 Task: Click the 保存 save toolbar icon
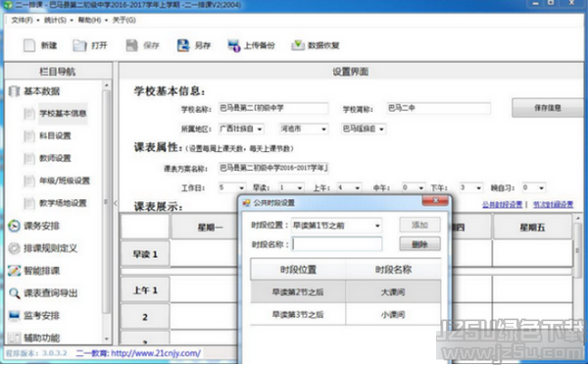[x=131, y=45]
